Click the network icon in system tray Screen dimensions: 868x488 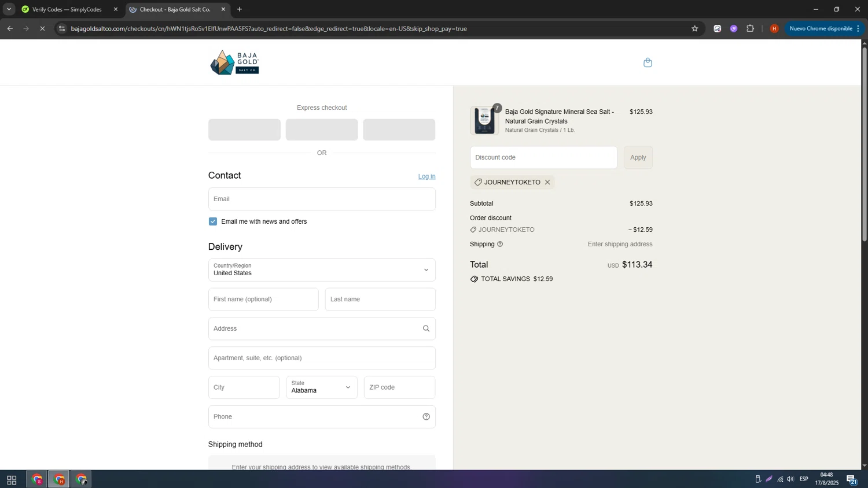[x=780, y=479]
